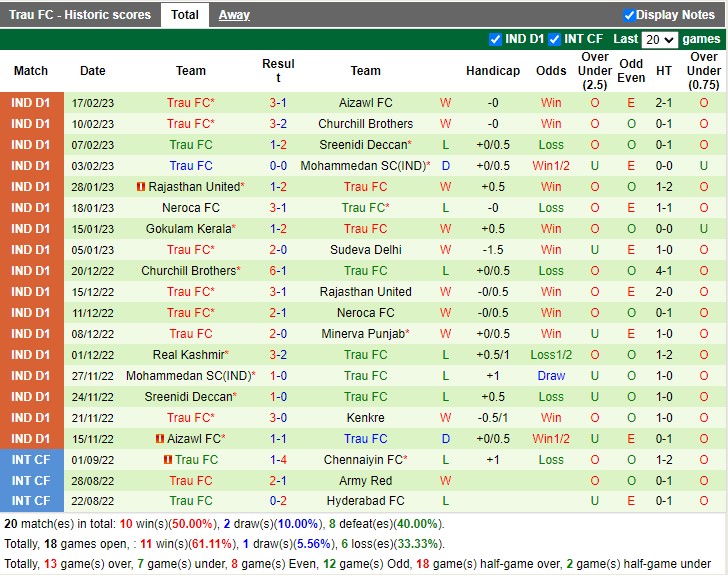Open the Hyderabad FC team link
This screenshot has width=728, height=575.
365,502
